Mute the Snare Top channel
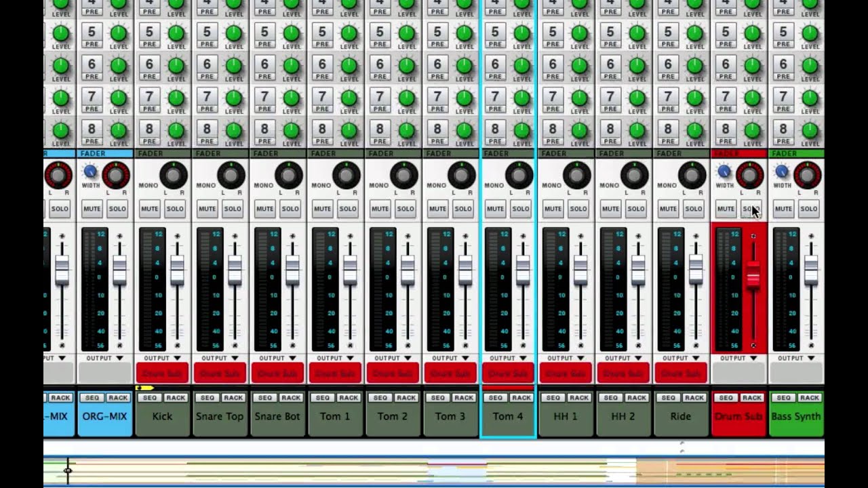The image size is (868, 488). pyautogui.click(x=207, y=209)
